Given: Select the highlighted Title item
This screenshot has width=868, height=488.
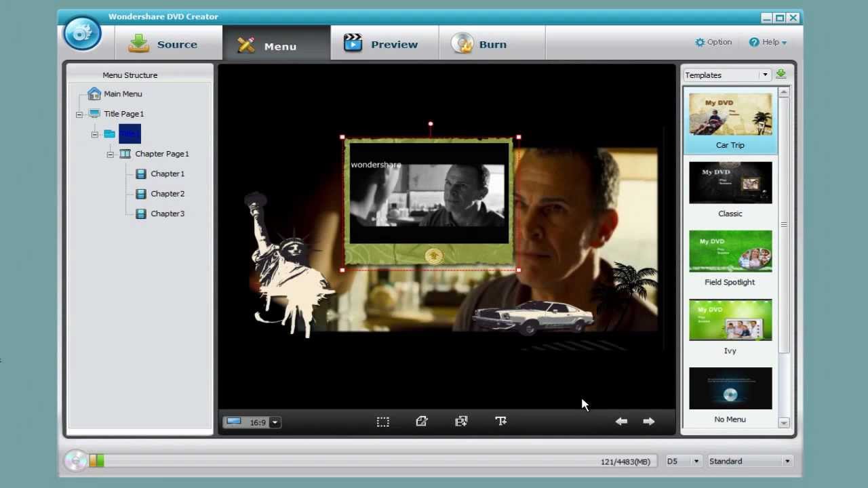Looking at the screenshot, I should pyautogui.click(x=130, y=134).
